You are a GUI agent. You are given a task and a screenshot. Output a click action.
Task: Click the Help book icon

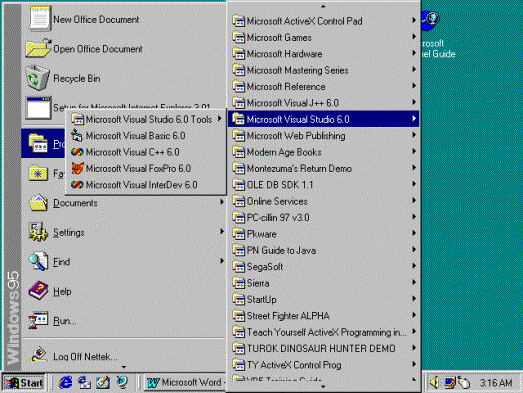(x=38, y=290)
